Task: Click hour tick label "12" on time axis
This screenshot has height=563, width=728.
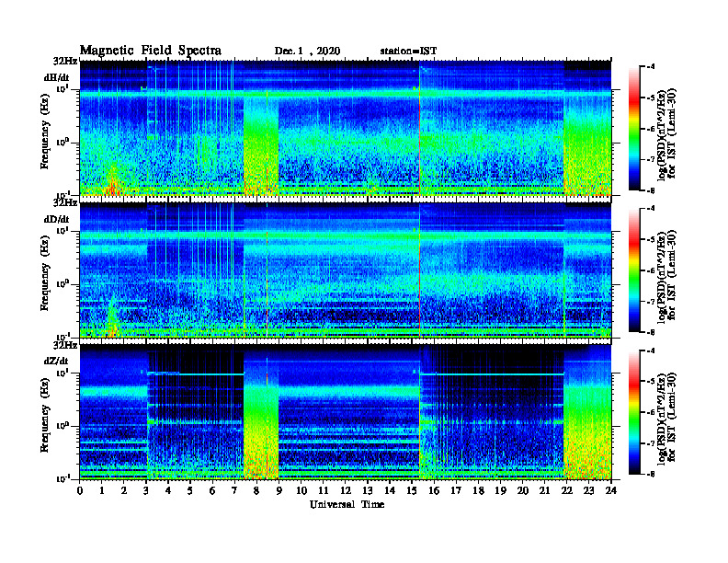Action: (346, 490)
